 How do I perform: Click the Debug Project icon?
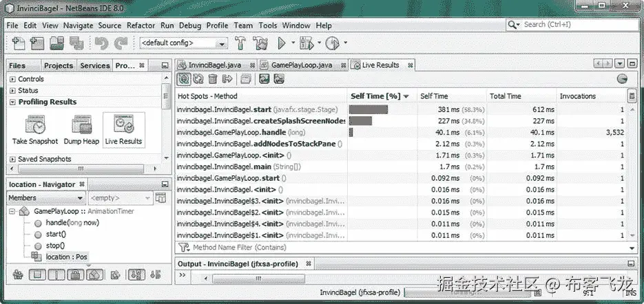click(306, 43)
